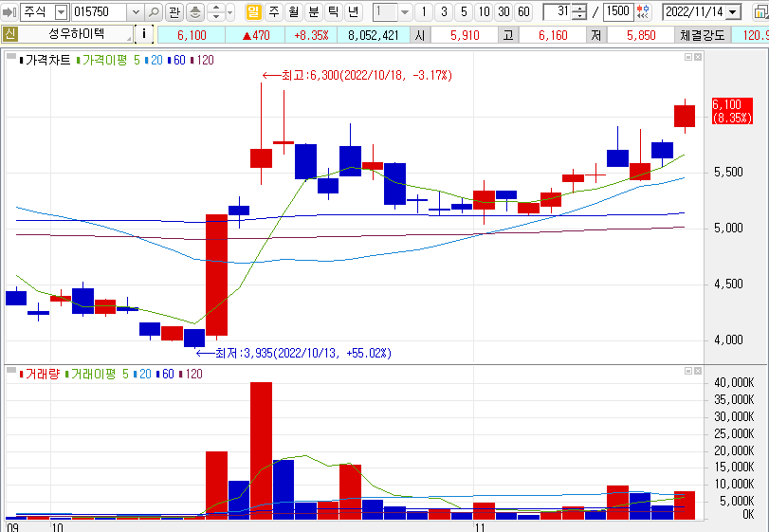Click the volume chart panel close icon

click(698, 371)
